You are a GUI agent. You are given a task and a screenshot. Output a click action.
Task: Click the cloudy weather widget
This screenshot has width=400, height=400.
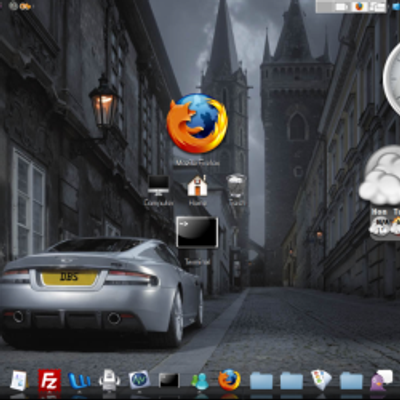pos(380,175)
